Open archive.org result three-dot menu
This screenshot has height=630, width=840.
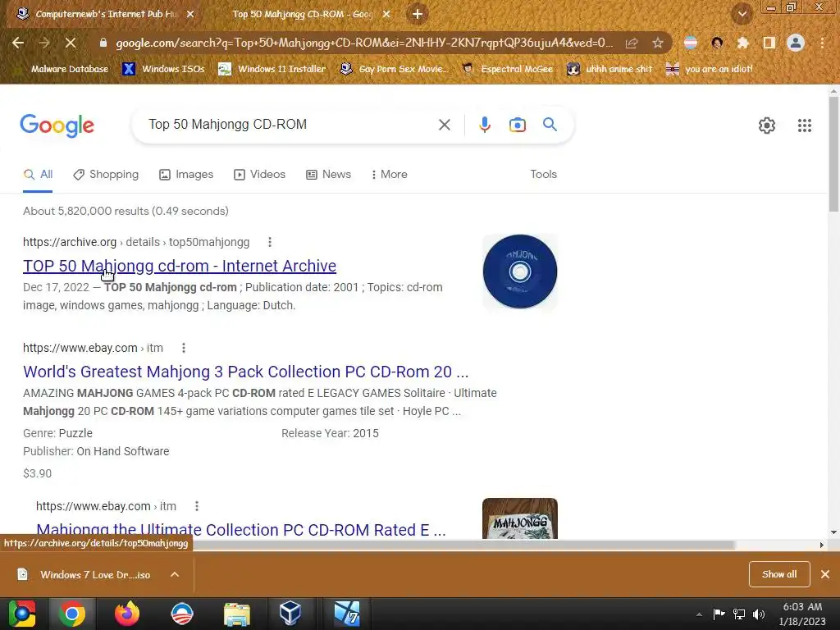coord(270,242)
